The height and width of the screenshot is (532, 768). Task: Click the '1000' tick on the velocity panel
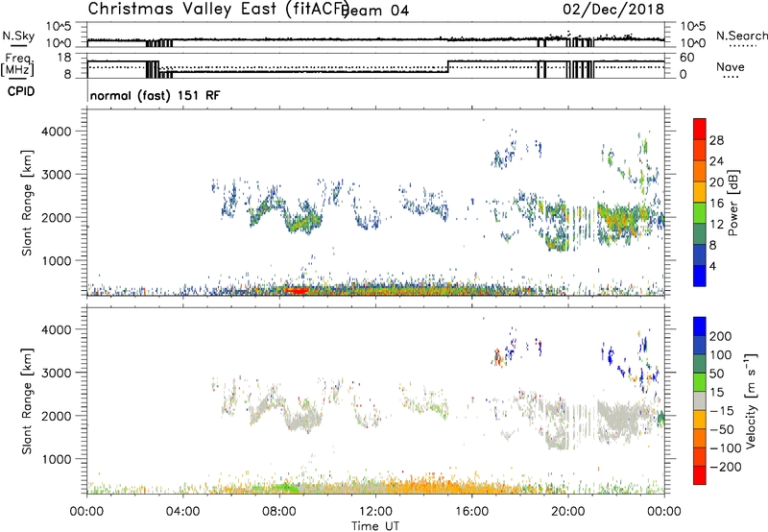tap(56, 459)
